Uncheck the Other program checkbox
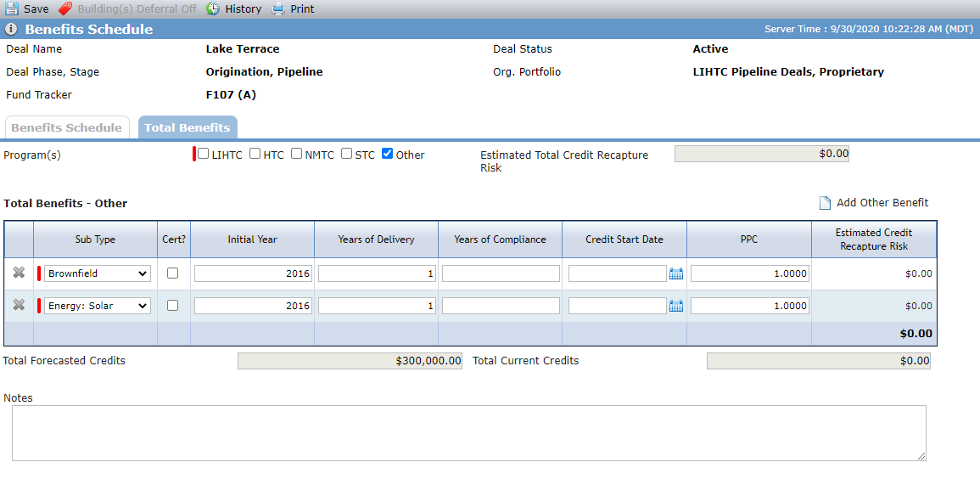Viewport: 980px width, 479px height. (x=388, y=154)
